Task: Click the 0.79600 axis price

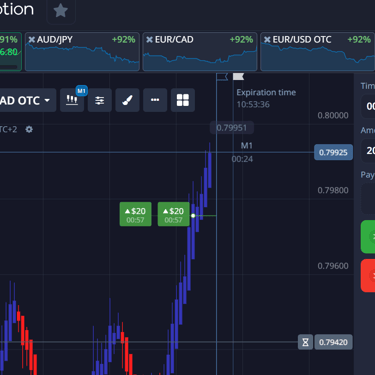Action: coord(333,266)
